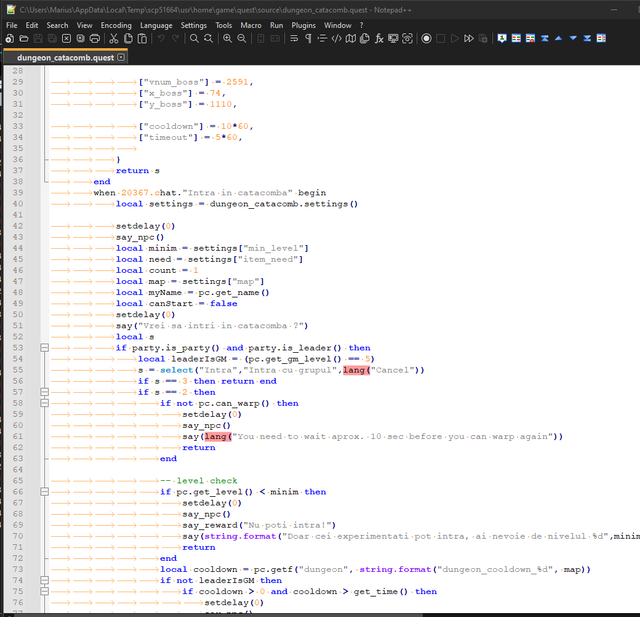640x617 pixels.
Task: Click line number 39 in margin
Action: [18, 193]
